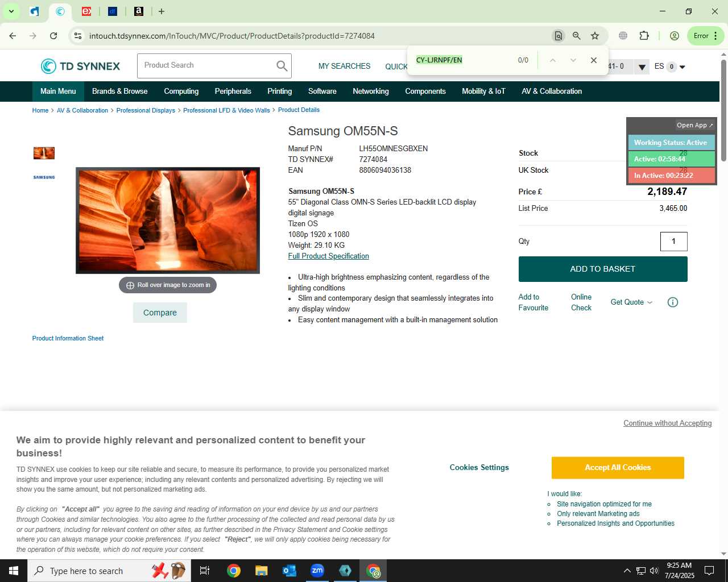Click the browser back arrow
The image size is (728, 582).
coord(13,36)
